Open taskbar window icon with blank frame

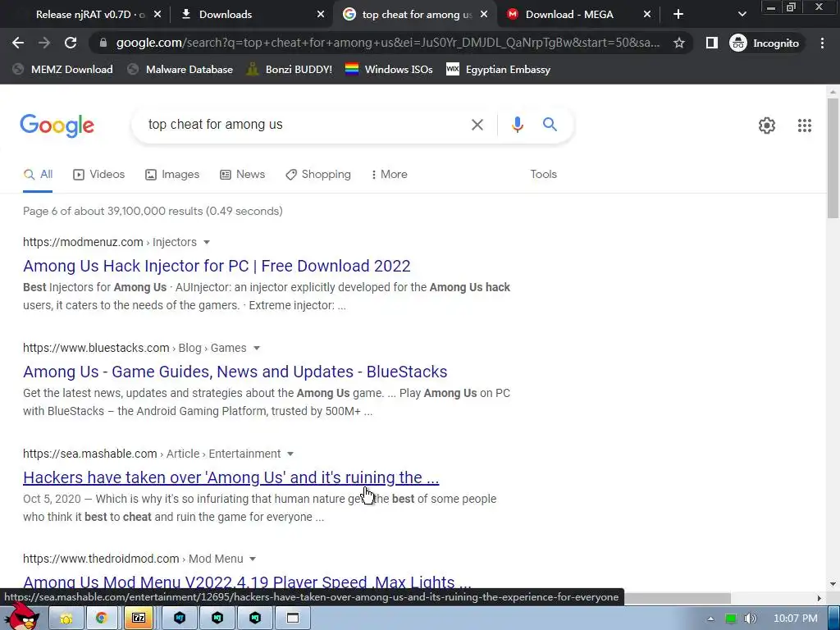(x=293, y=618)
